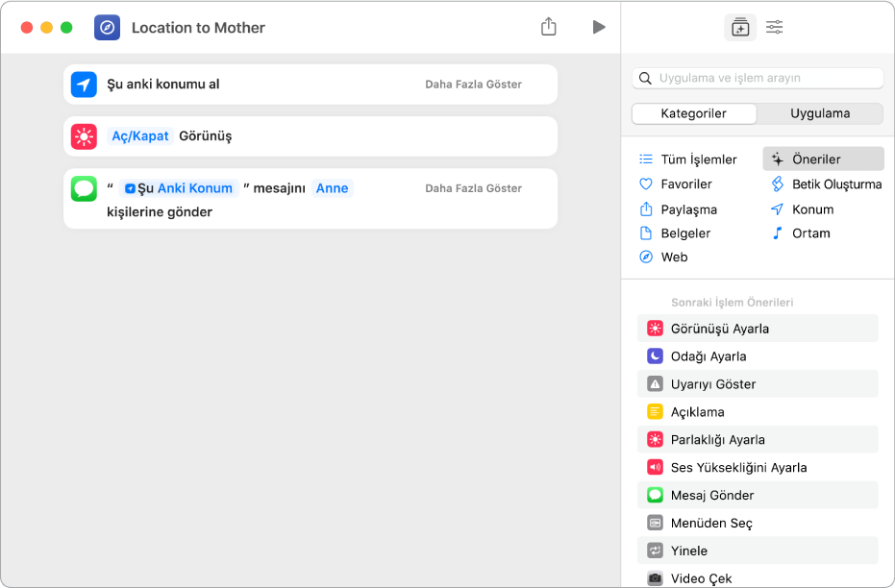This screenshot has height=588, width=895.
Task: Open the Anne recipient field
Action: 333,188
